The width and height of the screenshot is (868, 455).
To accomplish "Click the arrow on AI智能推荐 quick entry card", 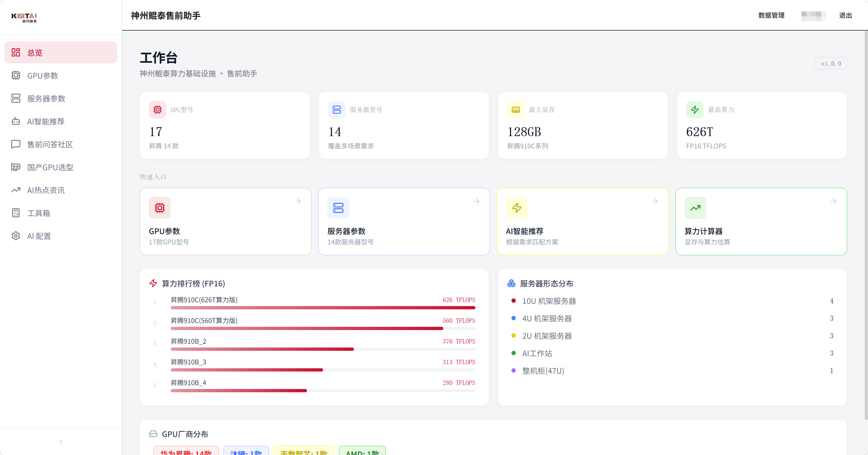I will (655, 201).
